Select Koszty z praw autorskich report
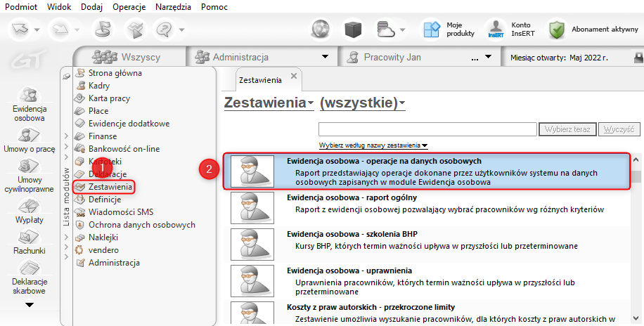Screen dimensions: 644x326 pyautogui.click(x=426, y=313)
